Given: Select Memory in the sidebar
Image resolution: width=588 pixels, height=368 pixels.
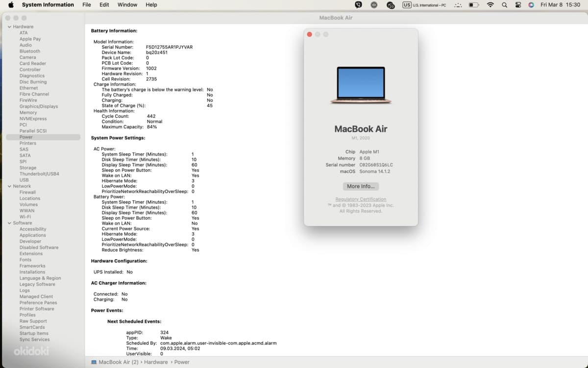Looking at the screenshot, I should tap(28, 112).
